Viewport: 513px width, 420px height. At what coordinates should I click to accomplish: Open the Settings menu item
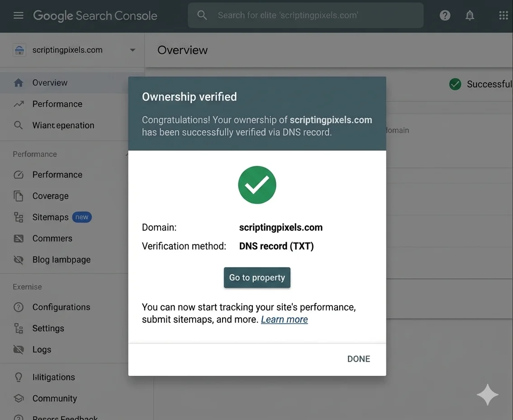tap(64, 328)
